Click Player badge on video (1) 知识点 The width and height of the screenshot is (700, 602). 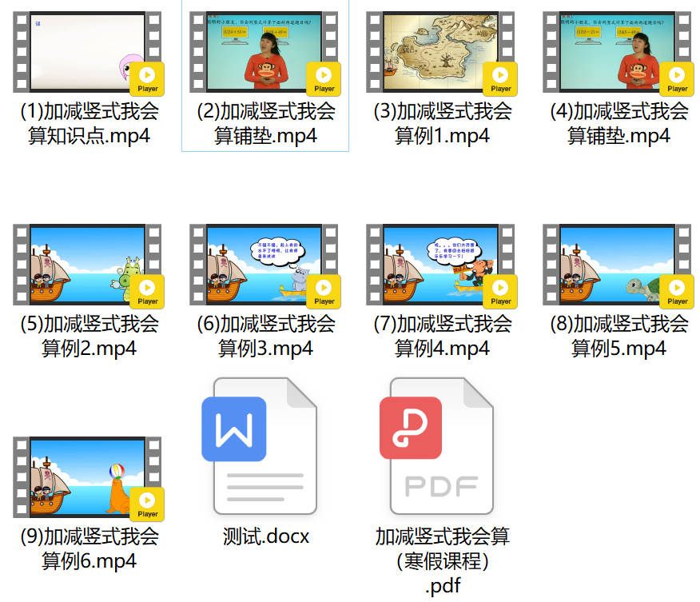[x=147, y=78]
